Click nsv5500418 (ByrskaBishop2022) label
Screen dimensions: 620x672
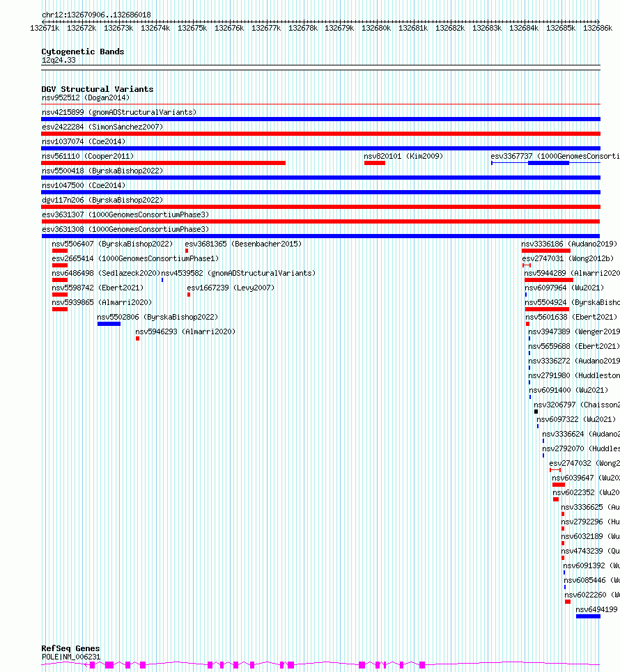102,171
